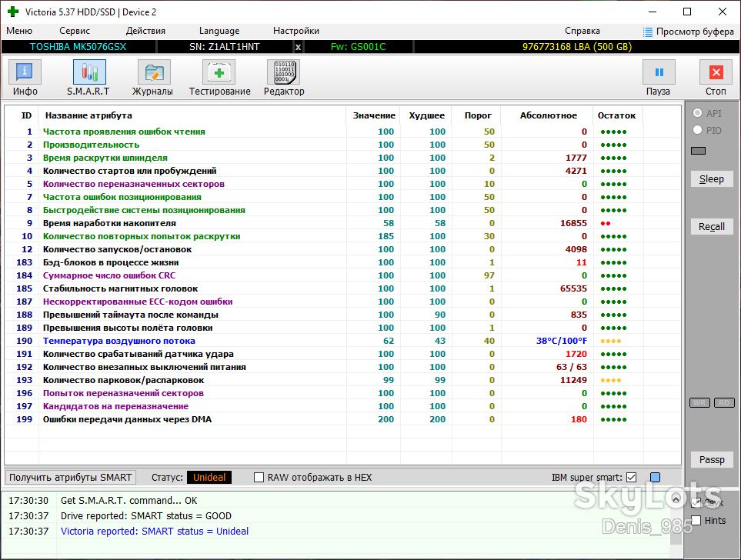Image resolution: width=741 pixels, height=560 pixels.
Task: Select the PIO radio button
Action: tap(697, 130)
